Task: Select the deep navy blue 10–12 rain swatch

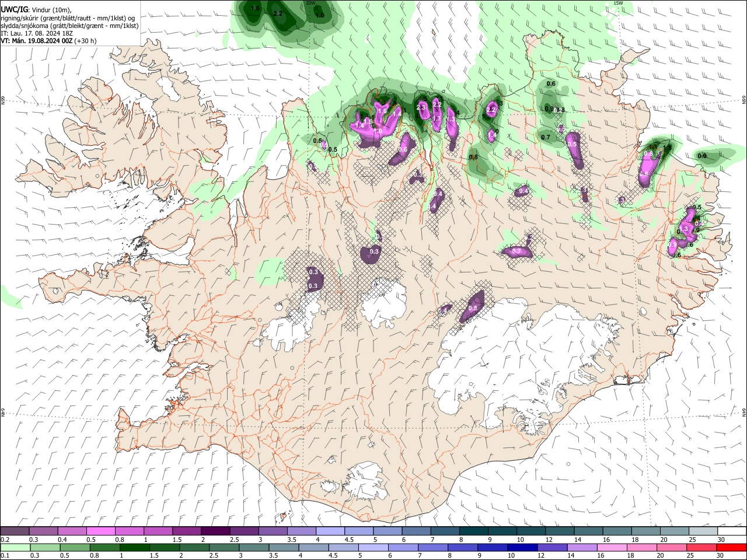Action: point(522,548)
